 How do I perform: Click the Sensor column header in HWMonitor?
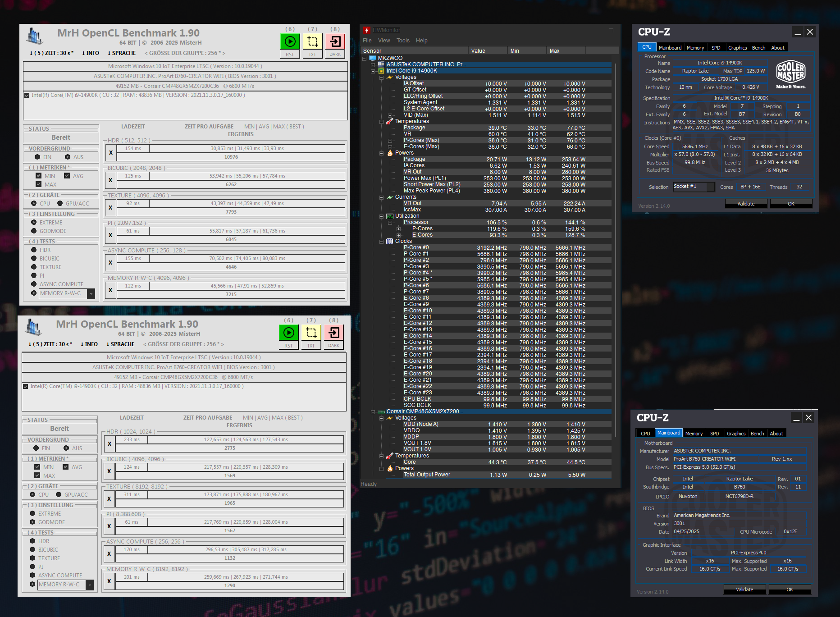[414, 51]
